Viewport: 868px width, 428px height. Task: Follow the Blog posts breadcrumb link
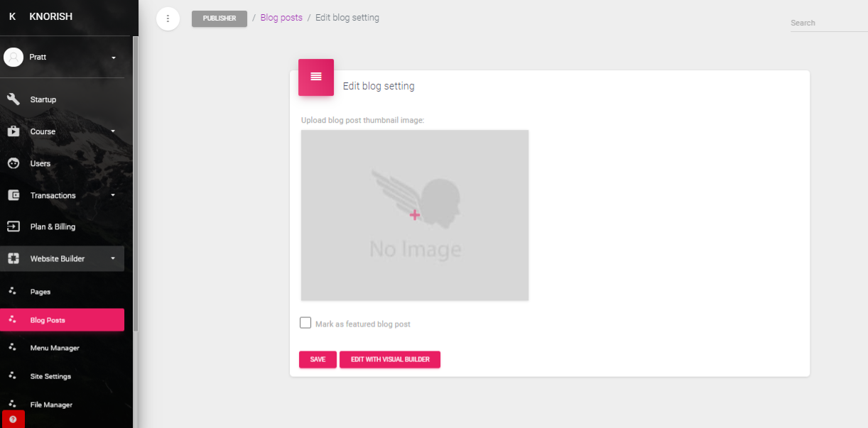(281, 18)
